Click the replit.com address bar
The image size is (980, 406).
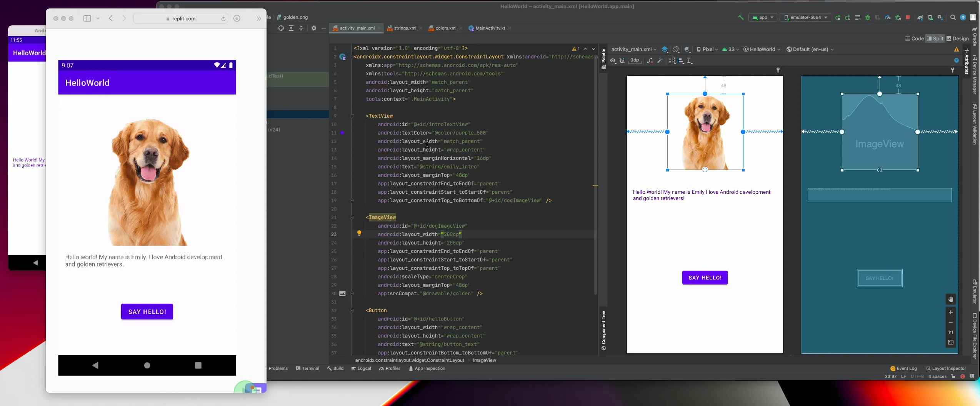coord(181,18)
